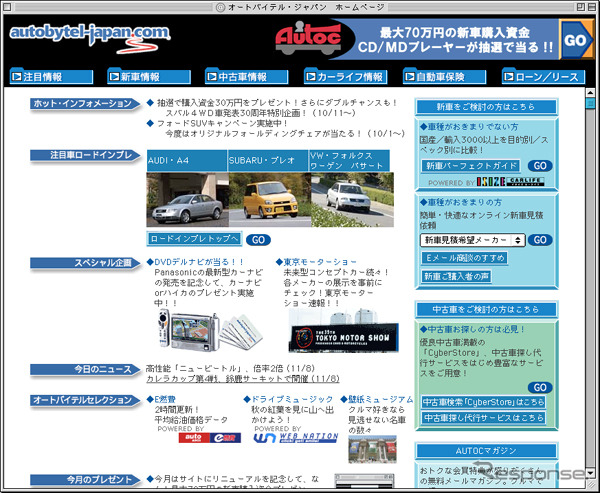Click the Autoc banner GO arrow
600x493 pixels.
click(x=577, y=39)
